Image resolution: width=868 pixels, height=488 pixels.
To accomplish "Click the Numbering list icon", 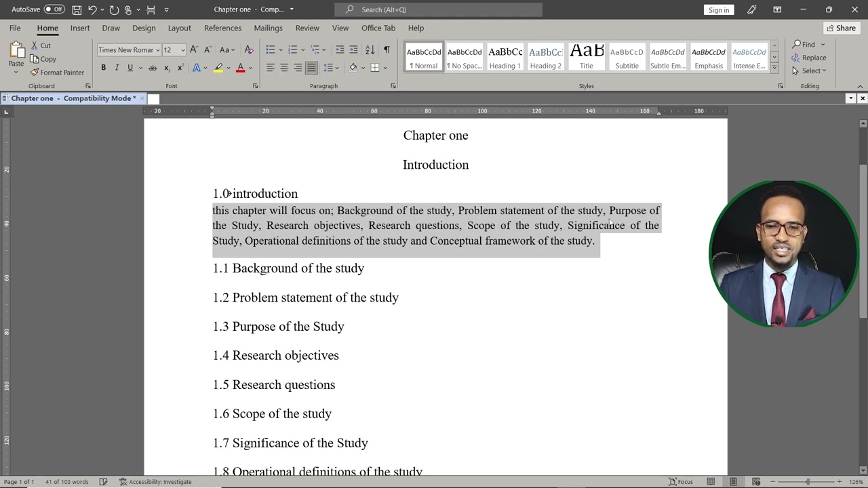I will coord(292,49).
